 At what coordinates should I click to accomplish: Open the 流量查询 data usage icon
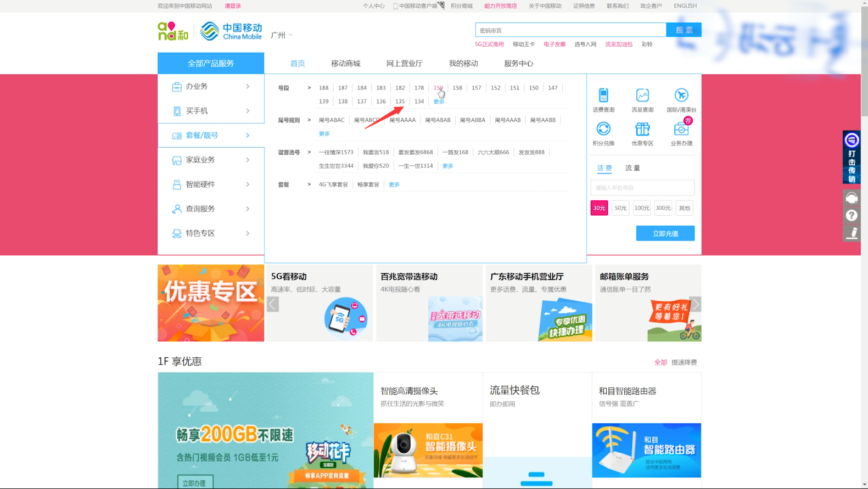tap(642, 95)
